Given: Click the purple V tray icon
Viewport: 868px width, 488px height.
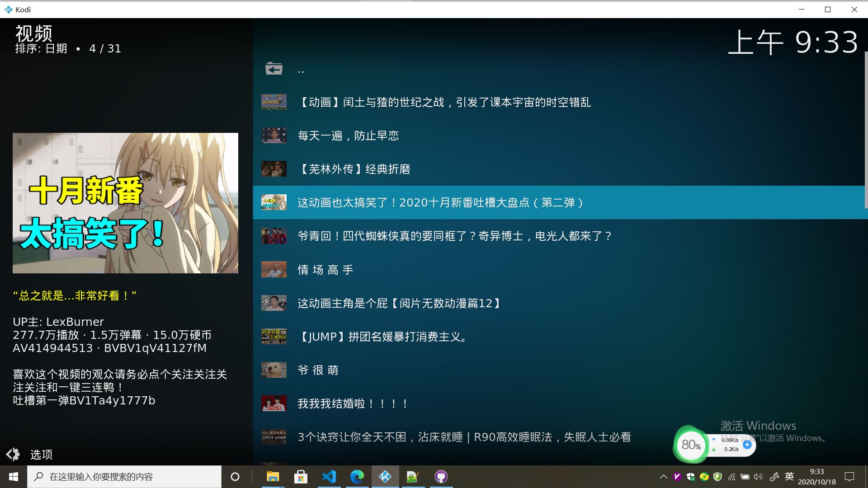Looking at the screenshot, I should (x=677, y=477).
